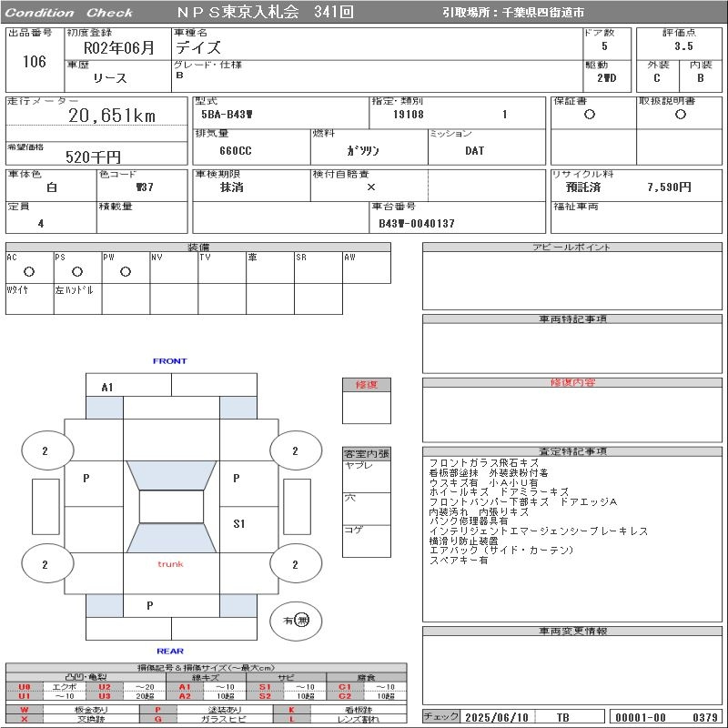Select the odometer reading "20,651km"
Screen dimensions: 728x728
pos(112,116)
